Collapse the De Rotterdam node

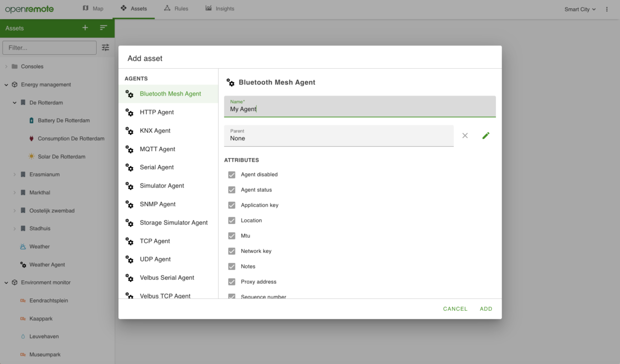click(x=15, y=103)
